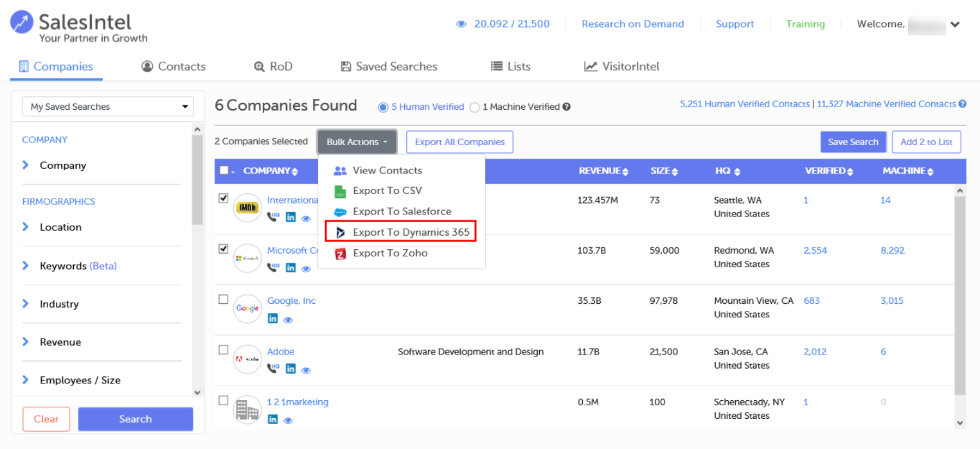Check the 1 2 1marketing row checkbox
980x449 pixels.
click(x=224, y=400)
